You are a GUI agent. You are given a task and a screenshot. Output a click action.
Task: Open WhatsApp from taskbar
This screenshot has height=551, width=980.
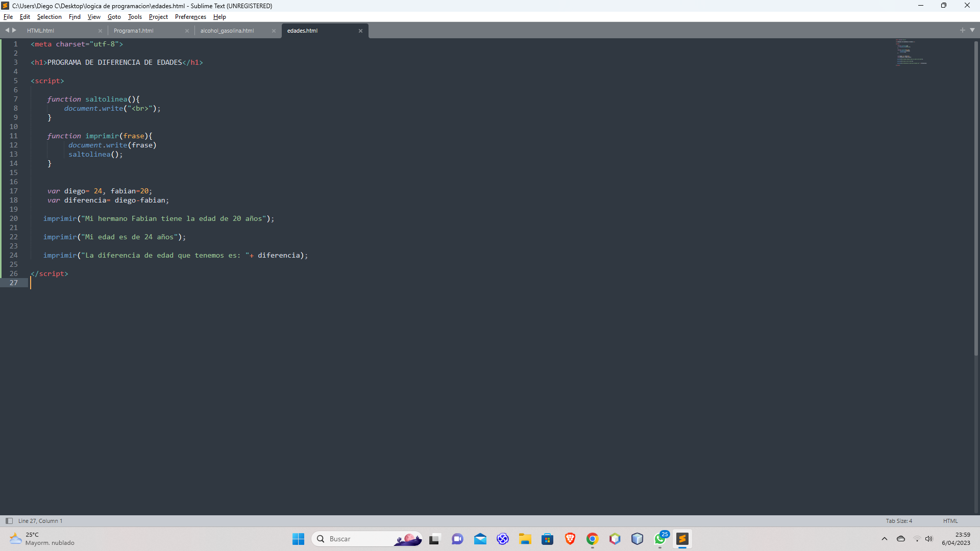660,539
